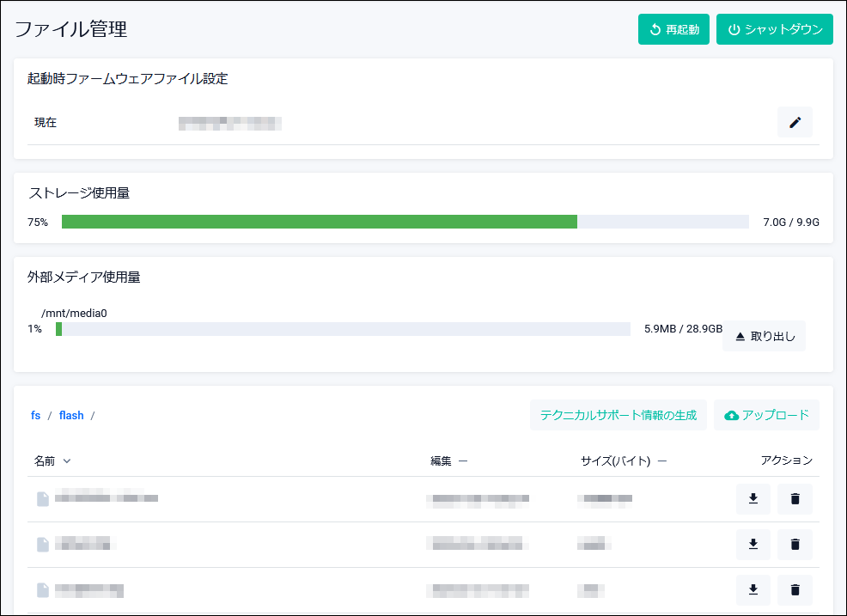This screenshot has height=616, width=847.
Task: Navigate to flash breadcrumb link
Action: (71, 416)
